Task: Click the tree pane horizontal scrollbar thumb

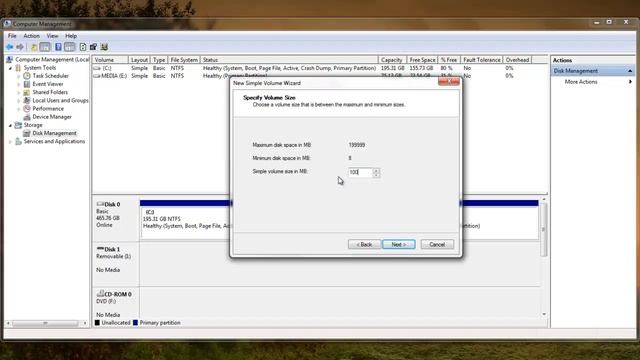Action: [x=45, y=323]
